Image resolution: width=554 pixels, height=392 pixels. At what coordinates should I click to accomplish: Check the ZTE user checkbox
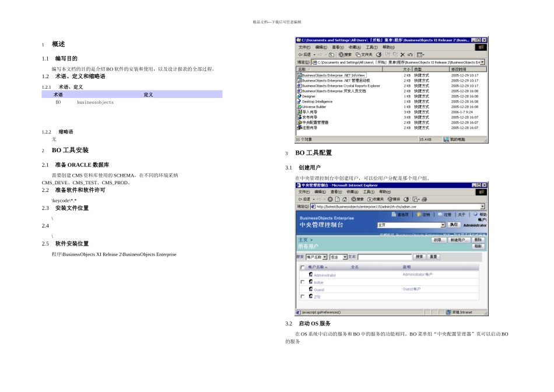click(303, 296)
